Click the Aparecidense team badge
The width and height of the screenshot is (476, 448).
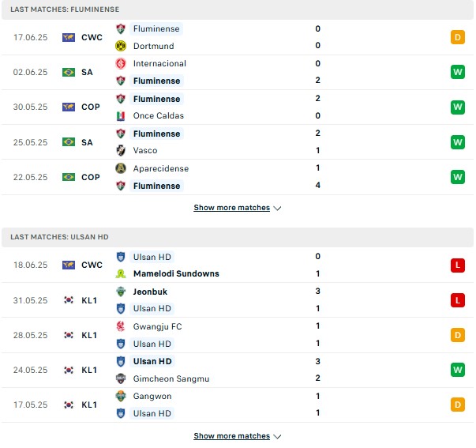121,168
